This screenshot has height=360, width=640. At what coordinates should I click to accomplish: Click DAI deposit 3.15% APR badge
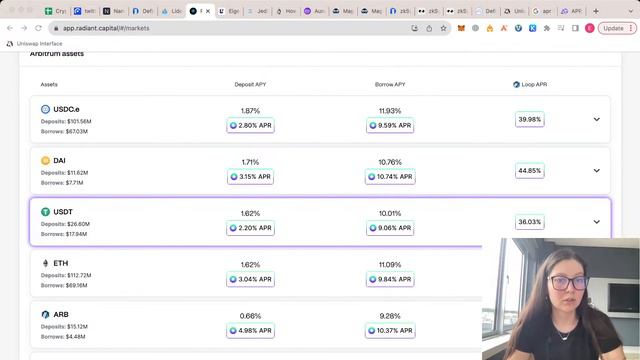(251, 177)
